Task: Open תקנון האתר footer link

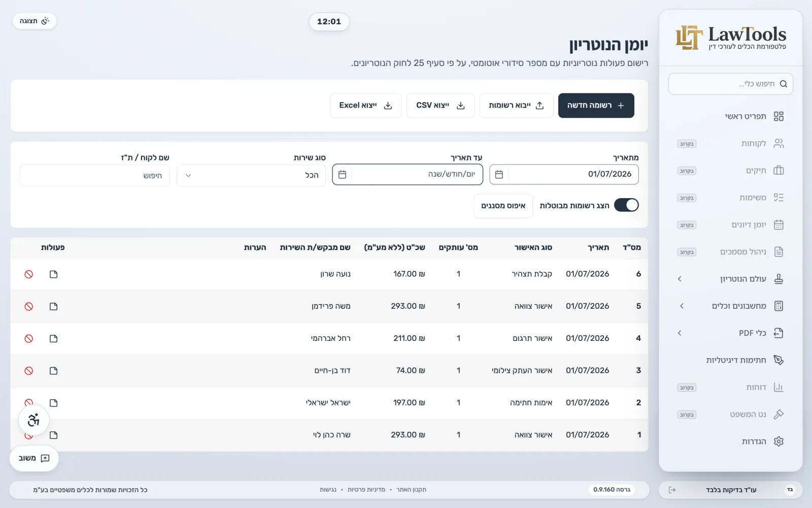Action: [x=411, y=490]
